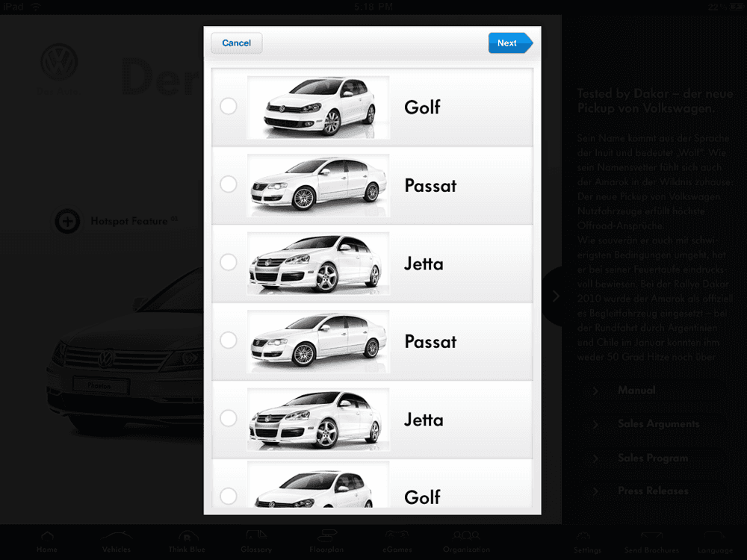Select the radio button for second Passat row
Viewport: 747px width, 560px height.
tap(229, 340)
